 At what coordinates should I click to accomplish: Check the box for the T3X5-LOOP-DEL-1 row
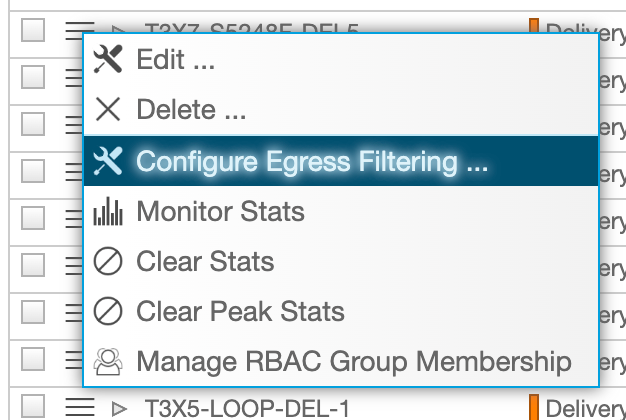coord(33,406)
